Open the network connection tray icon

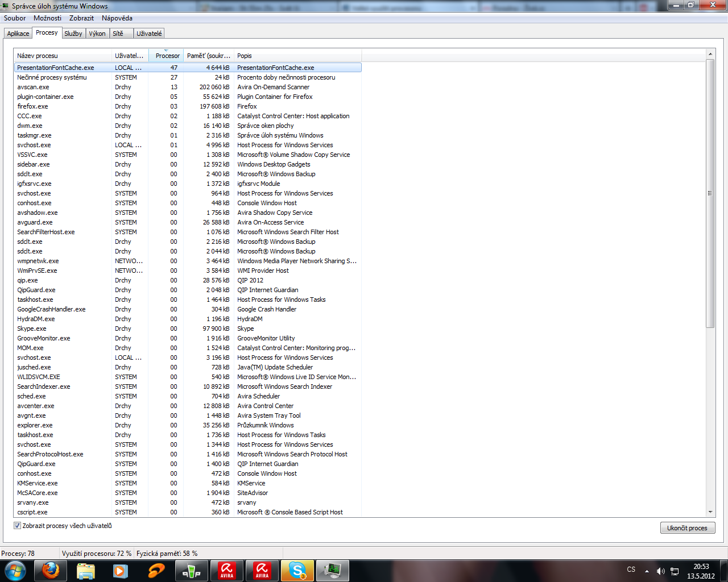coord(675,571)
